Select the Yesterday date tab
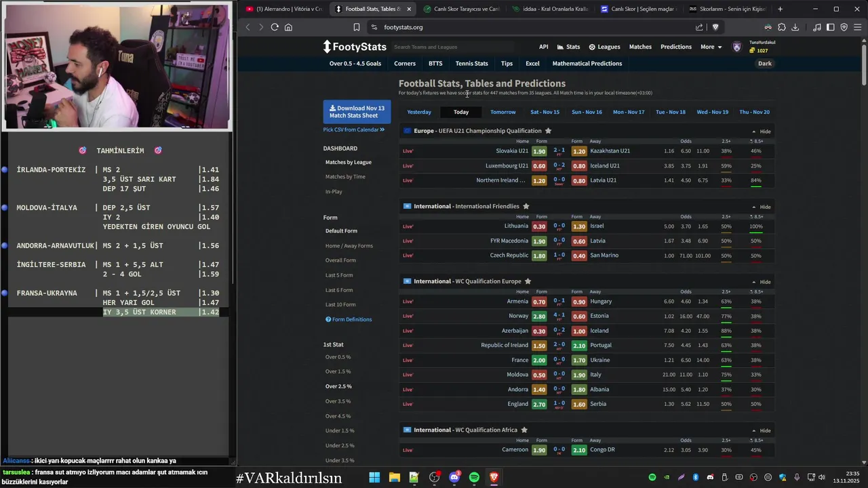This screenshot has height=488, width=868. tap(419, 112)
